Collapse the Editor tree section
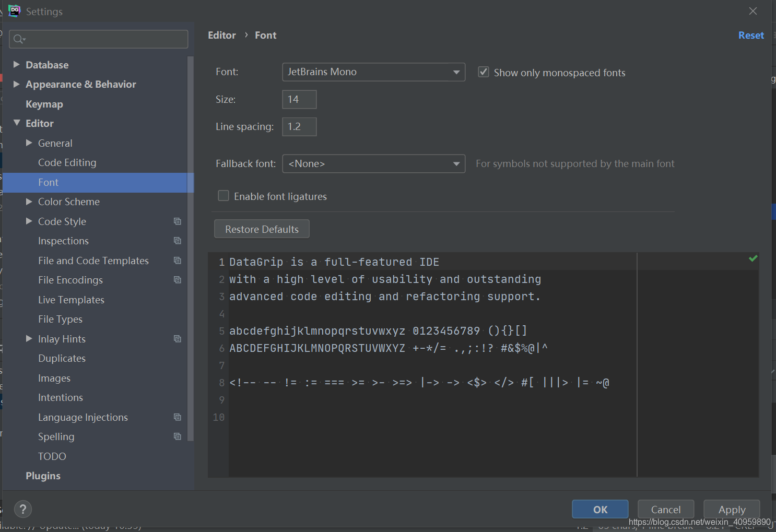The width and height of the screenshot is (776, 532). point(17,123)
